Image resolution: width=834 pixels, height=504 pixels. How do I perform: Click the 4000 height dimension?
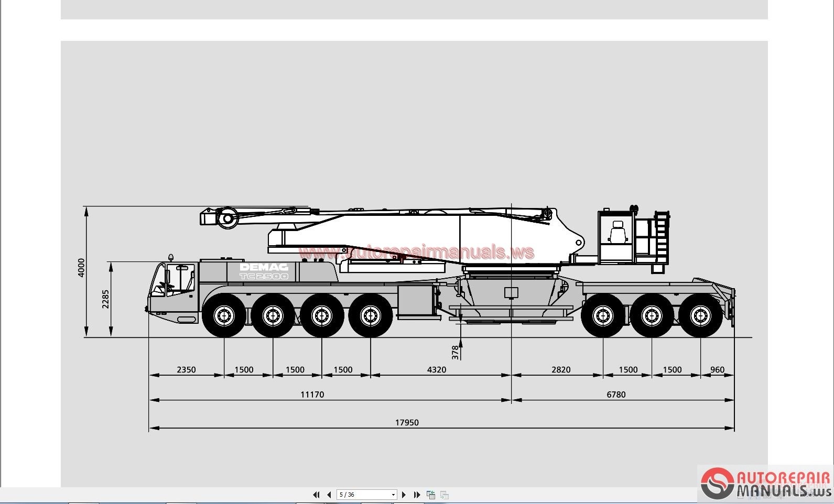pos(81,268)
